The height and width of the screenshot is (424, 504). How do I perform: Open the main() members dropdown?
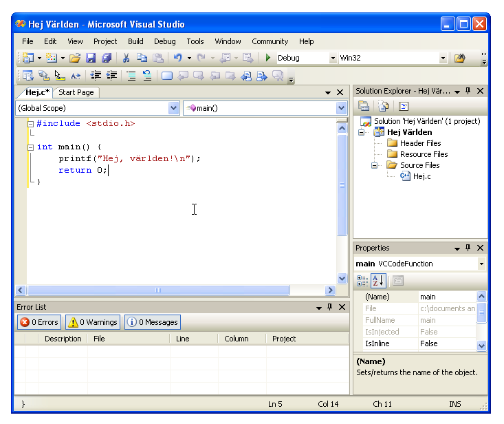click(341, 108)
